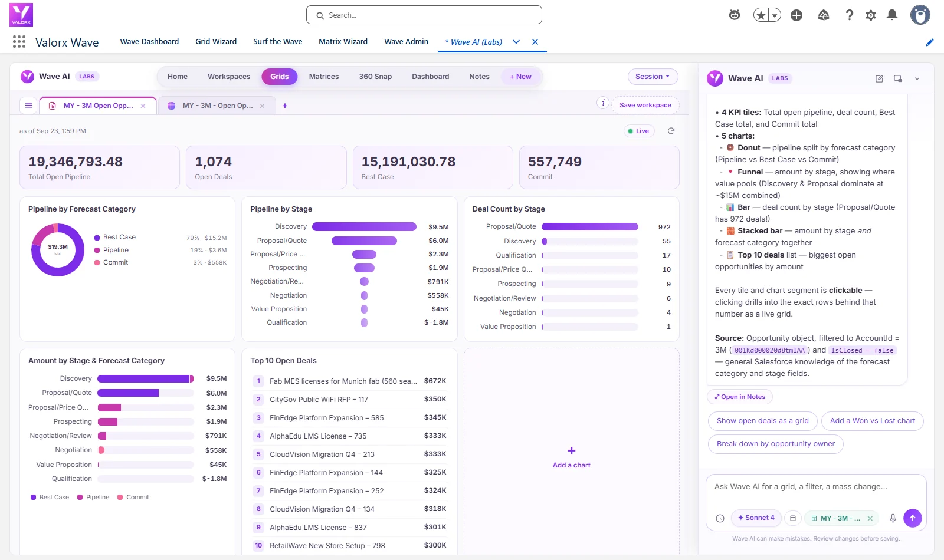Start a new Wave AI chat icon
This screenshot has height=560, width=944.
(879, 78)
